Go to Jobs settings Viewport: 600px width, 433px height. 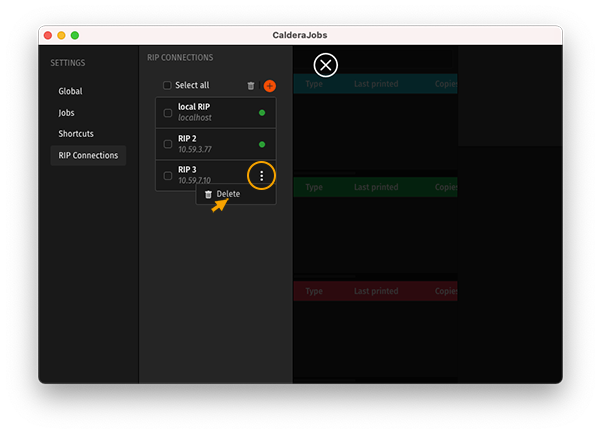pyautogui.click(x=67, y=113)
